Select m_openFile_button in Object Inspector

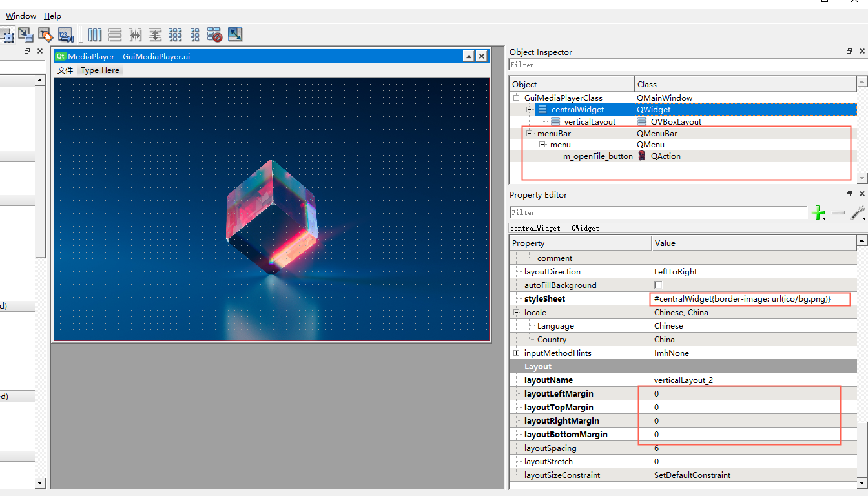pos(598,156)
